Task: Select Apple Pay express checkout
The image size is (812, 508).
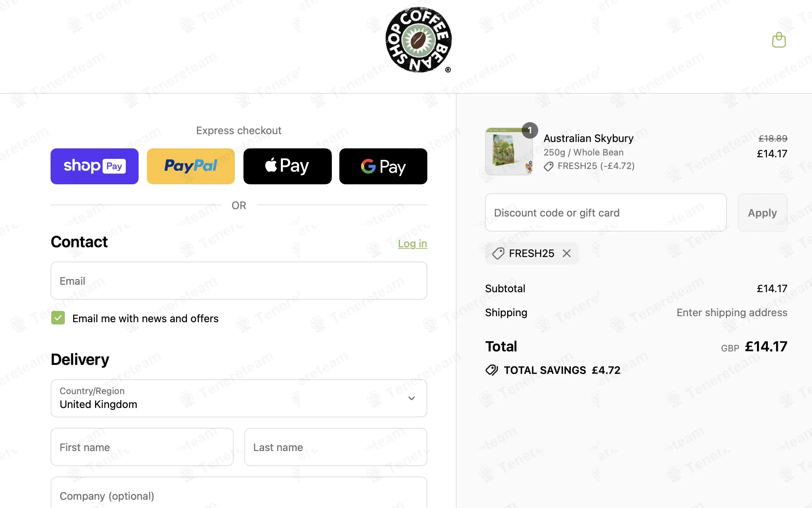Action: point(287,166)
